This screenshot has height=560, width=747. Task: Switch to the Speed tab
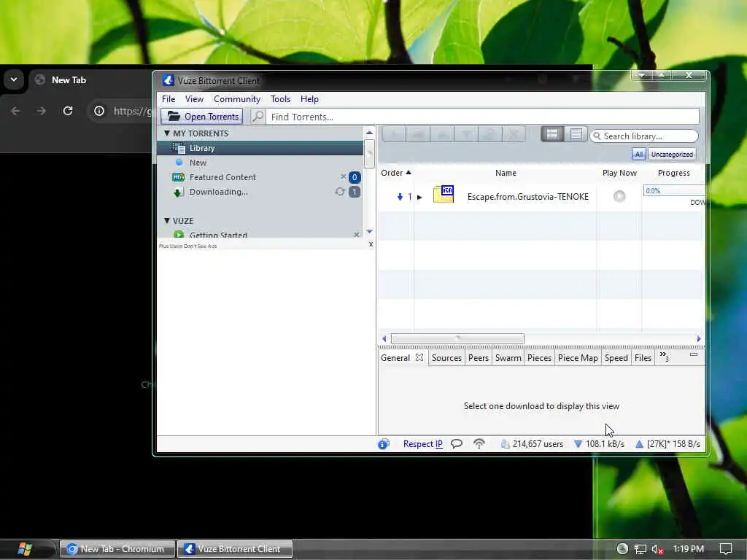[616, 357]
